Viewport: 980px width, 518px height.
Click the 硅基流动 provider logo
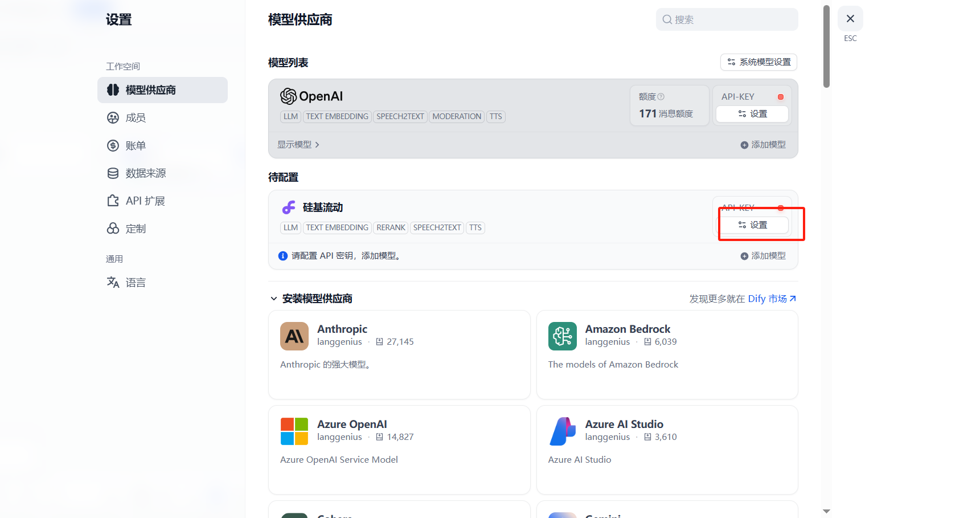tap(289, 207)
